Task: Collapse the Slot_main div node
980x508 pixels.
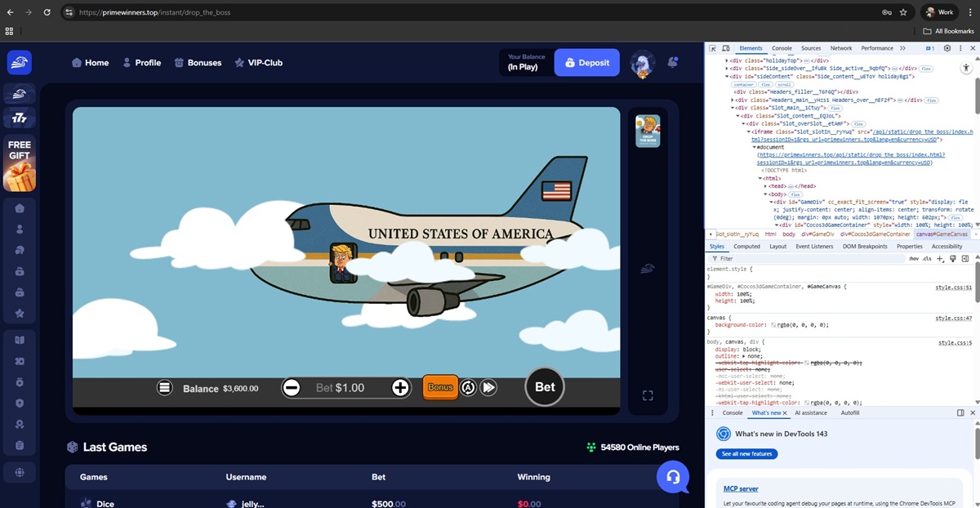Action: coord(733,108)
